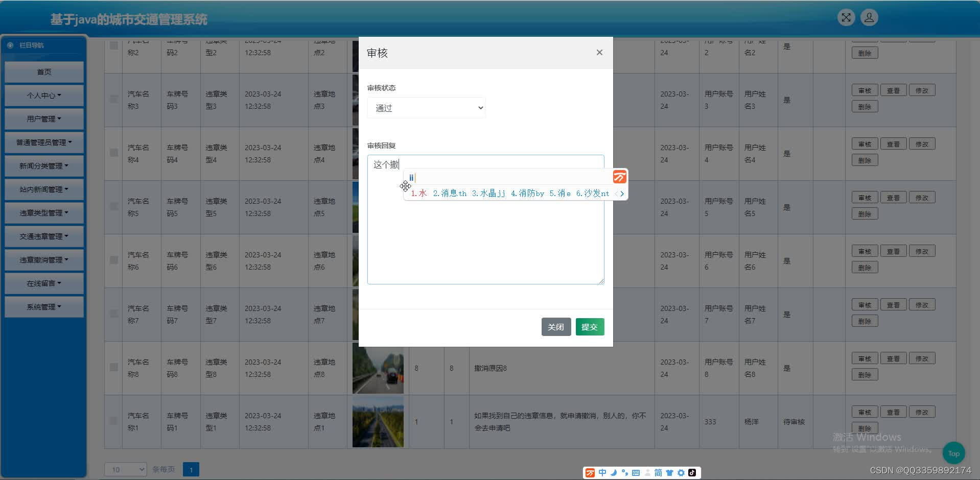This screenshot has width=980, height=480.
Task: Click the moon icon on the IME toolbar
Action: tap(614, 473)
